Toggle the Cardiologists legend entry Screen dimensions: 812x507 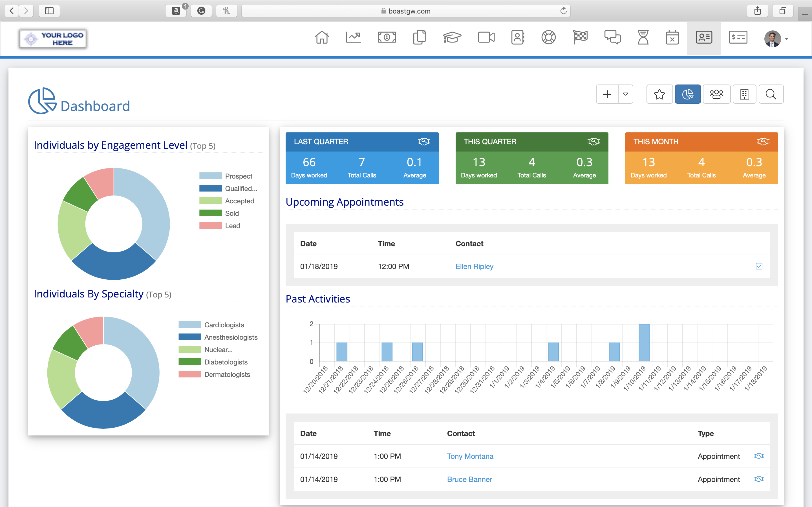[x=224, y=325]
